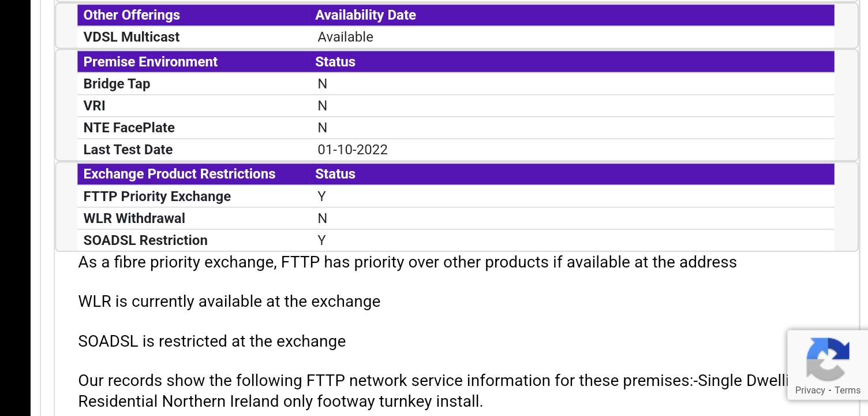The height and width of the screenshot is (416, 868).
Task: Click the fibre priority exchange description text
Action: (407, 262)
